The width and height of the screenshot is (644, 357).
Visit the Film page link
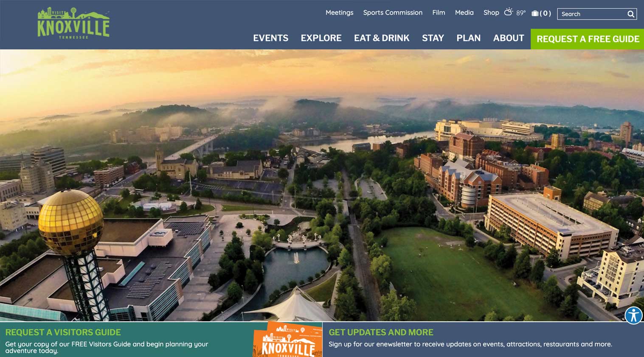tap(439, 13)
